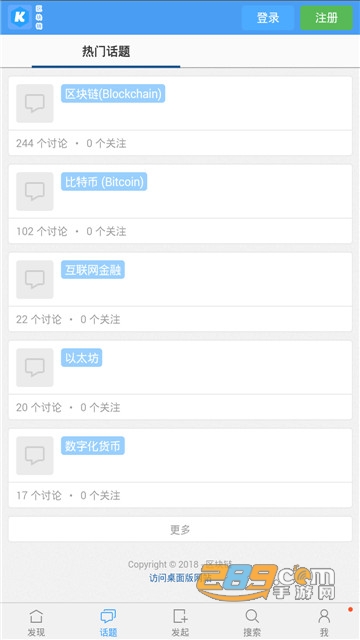360x640 pixels.
Task: Switch to the 热门话题 tab
Action: (x=106, y=51)
